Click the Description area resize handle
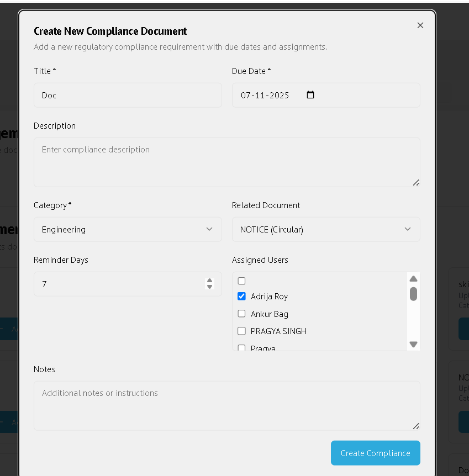469x476 pixels. click(416, 183)
